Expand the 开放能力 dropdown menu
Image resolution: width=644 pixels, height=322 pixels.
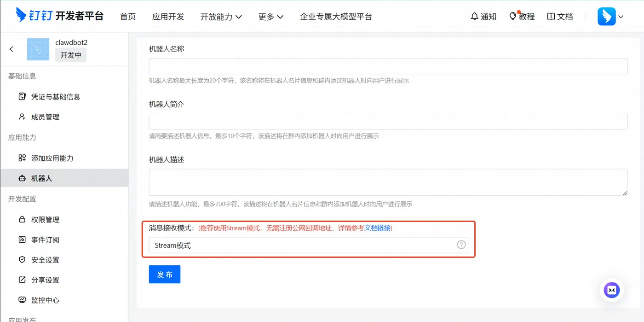coord(221,17)
